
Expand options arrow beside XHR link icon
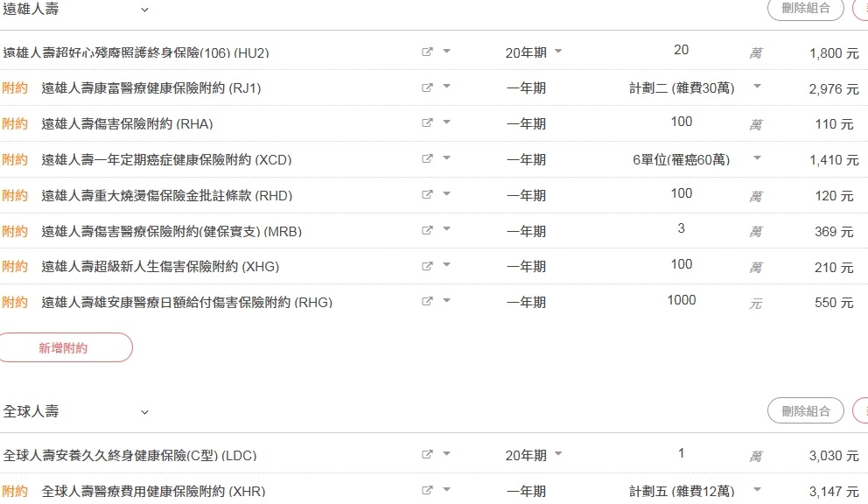point(447,490)
